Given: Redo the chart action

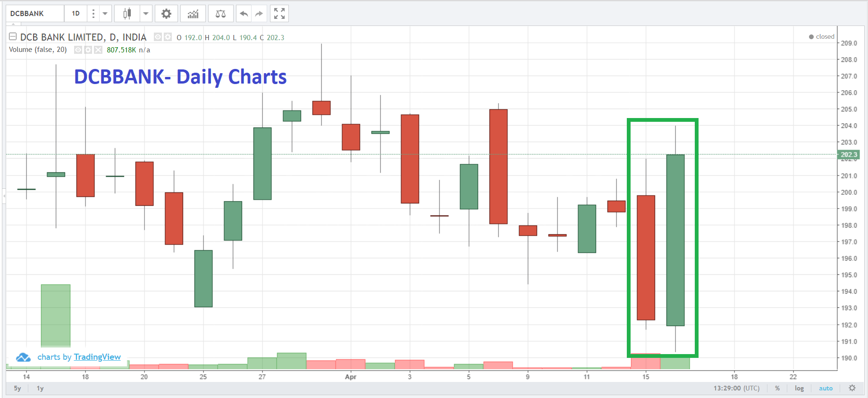Looking at the screenshot, I should [259, 14].
